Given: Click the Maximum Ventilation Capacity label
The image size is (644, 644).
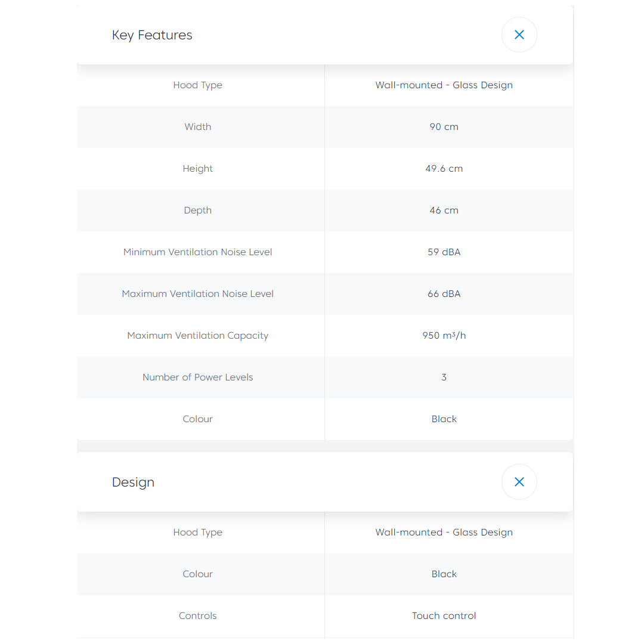Looking at the screenshot, I should click(197, 336).
